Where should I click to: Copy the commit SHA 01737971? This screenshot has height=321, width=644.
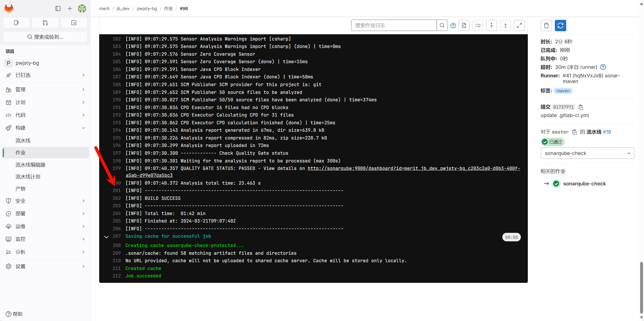tap(581, 107)
